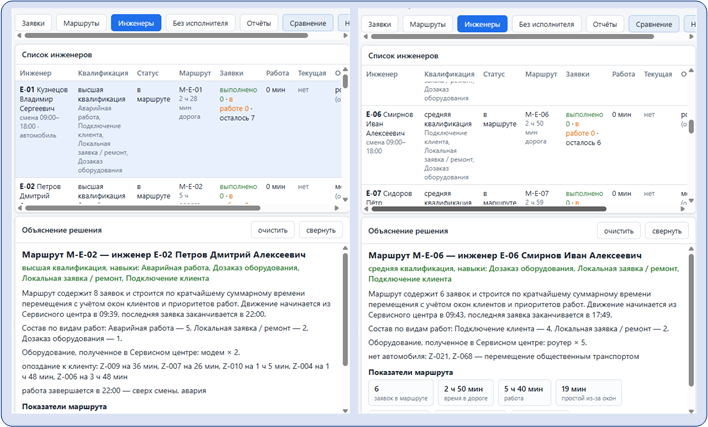
Task: Click '19 мин простой из-за окон' card
Action: click(589, 393)
